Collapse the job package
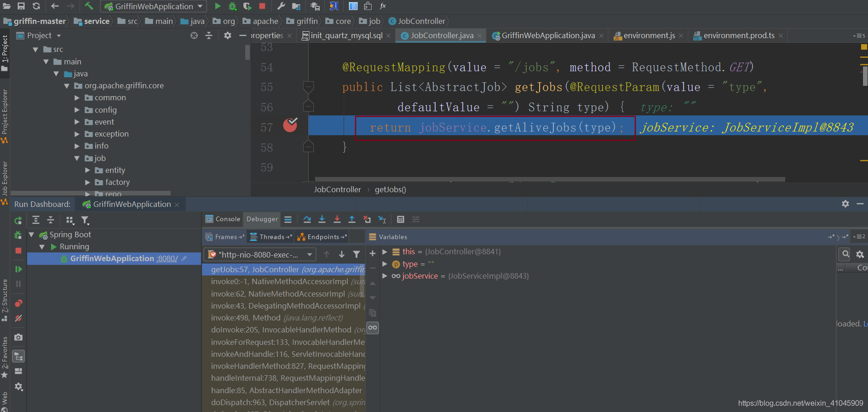 (77, 158)
